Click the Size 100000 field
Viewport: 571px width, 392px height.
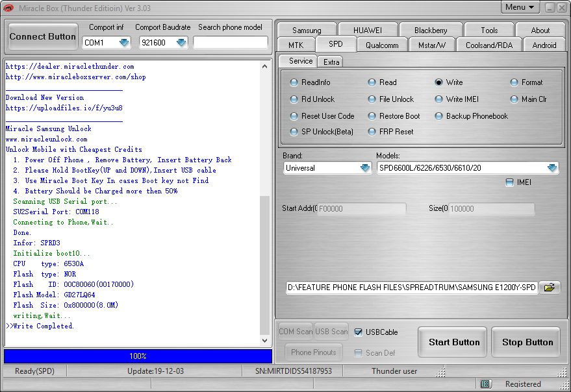click(x=491, y=209)
